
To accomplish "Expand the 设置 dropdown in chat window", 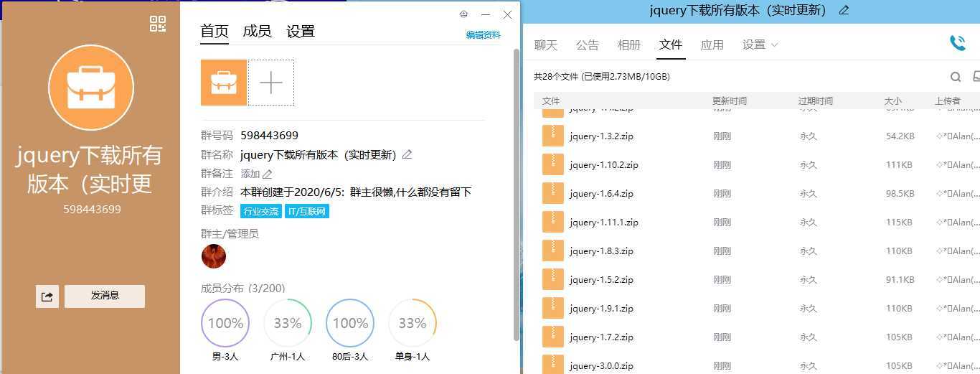I will tap(760, 45).
